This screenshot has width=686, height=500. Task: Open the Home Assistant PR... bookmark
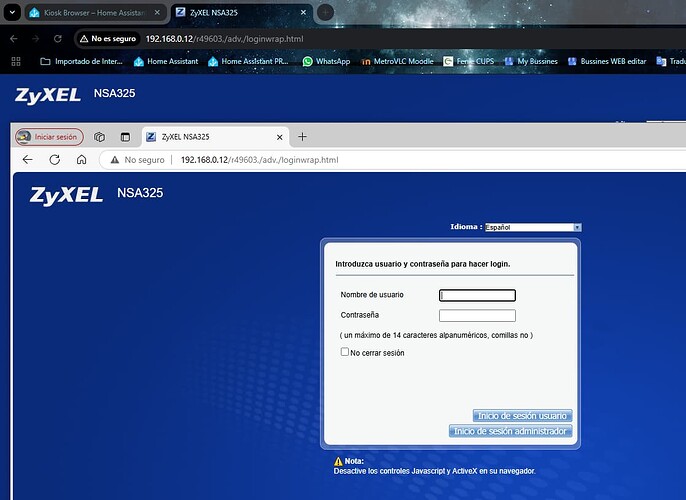248,61
